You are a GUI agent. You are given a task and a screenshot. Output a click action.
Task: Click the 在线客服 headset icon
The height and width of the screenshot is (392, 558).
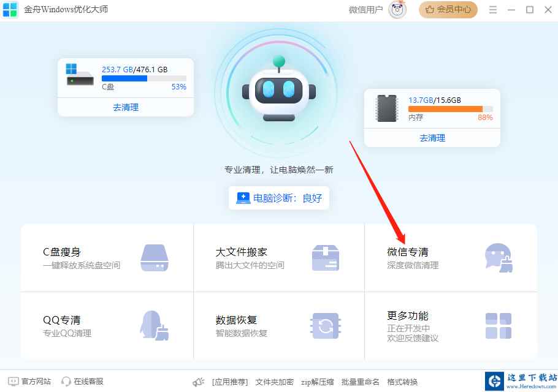66,382
